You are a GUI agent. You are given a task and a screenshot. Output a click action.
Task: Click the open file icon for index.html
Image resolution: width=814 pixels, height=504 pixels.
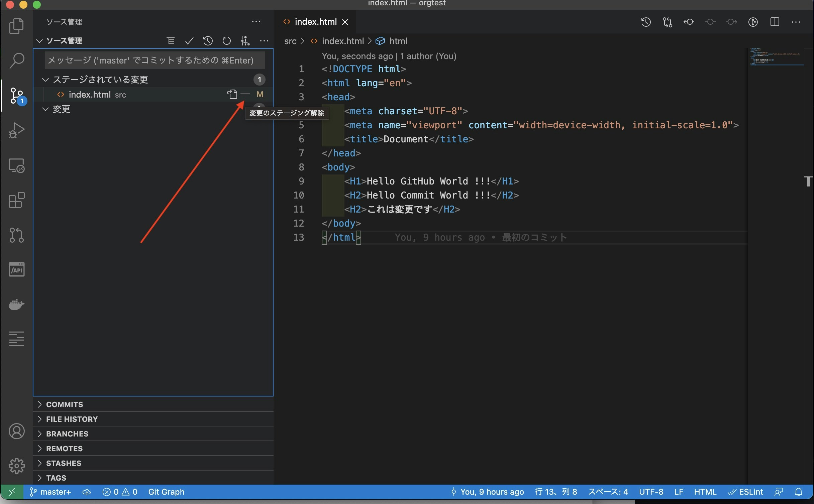pos(232,95)
